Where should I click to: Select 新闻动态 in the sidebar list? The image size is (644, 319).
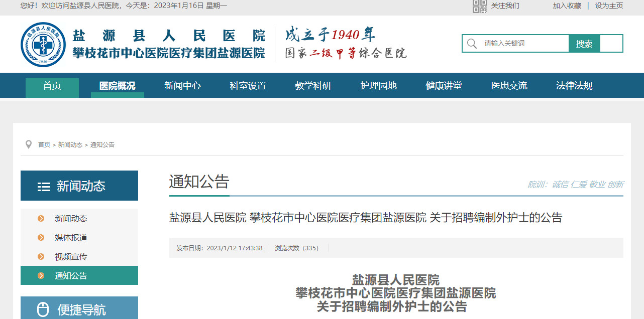79,218
